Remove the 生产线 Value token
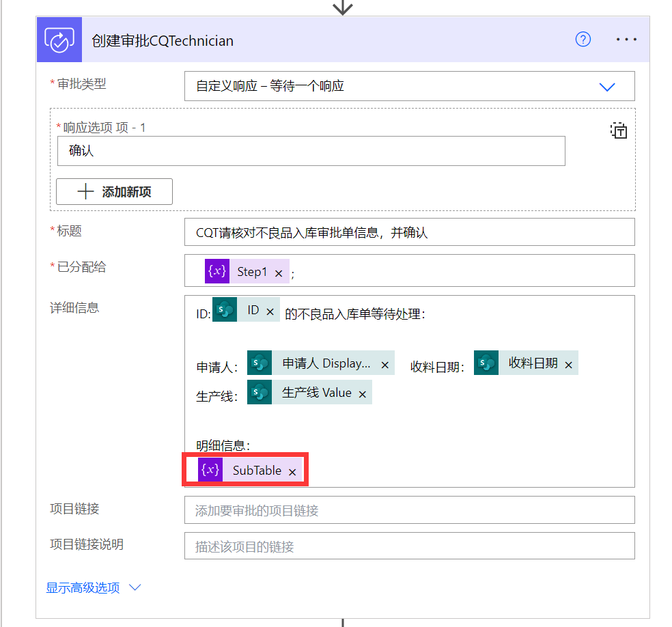The image size is (672, 627). tap(362, 394)
